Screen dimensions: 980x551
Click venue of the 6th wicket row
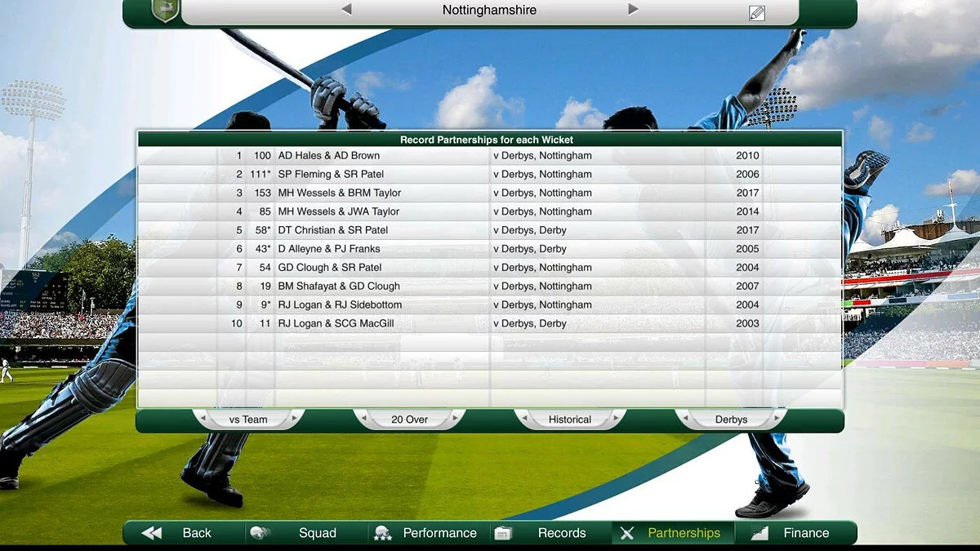tap(530, 250)
